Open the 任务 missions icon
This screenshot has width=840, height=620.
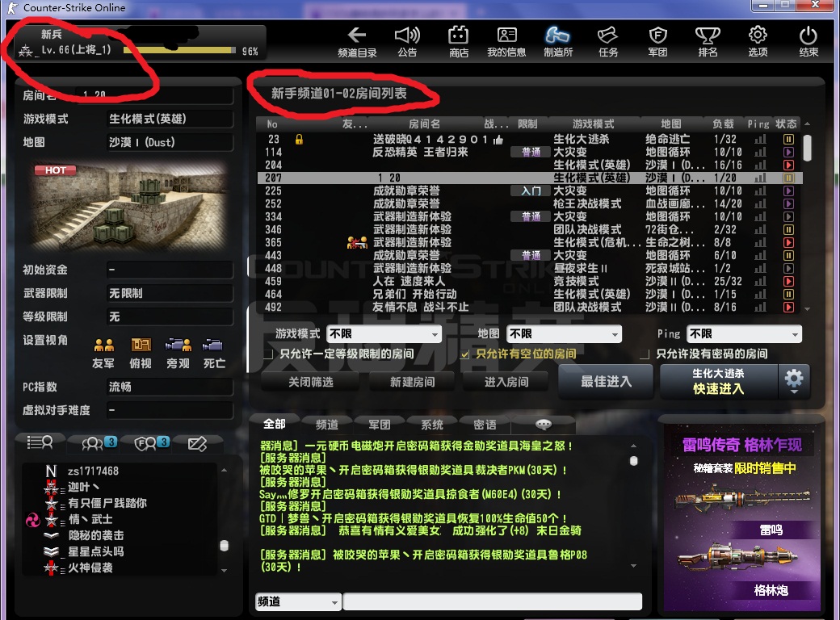point(607,36)
